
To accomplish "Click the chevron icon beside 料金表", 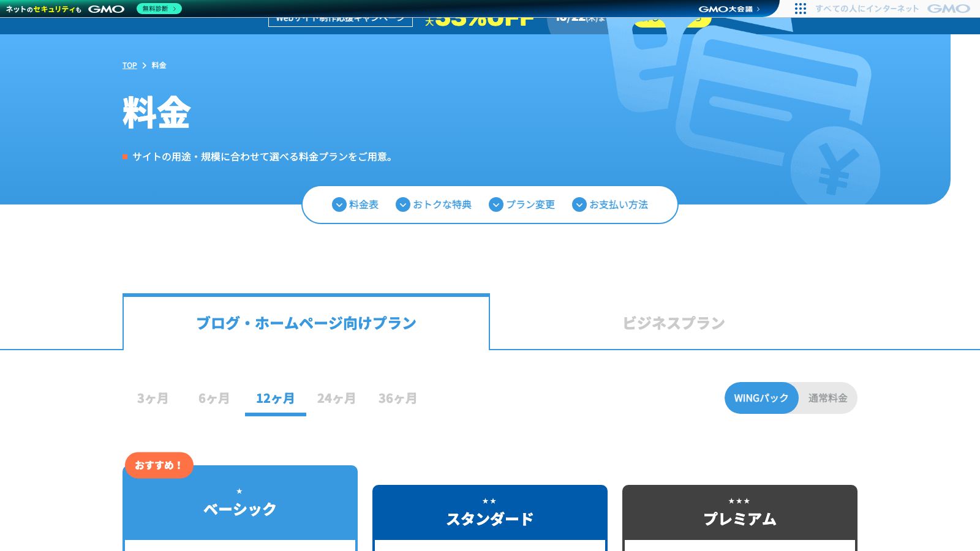I will [x=339, y=204].
